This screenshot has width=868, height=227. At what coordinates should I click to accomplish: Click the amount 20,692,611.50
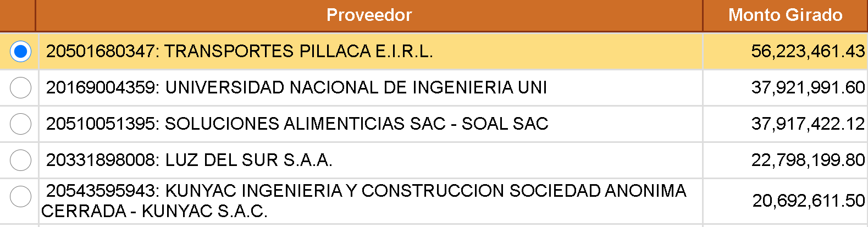coord(808,201)
